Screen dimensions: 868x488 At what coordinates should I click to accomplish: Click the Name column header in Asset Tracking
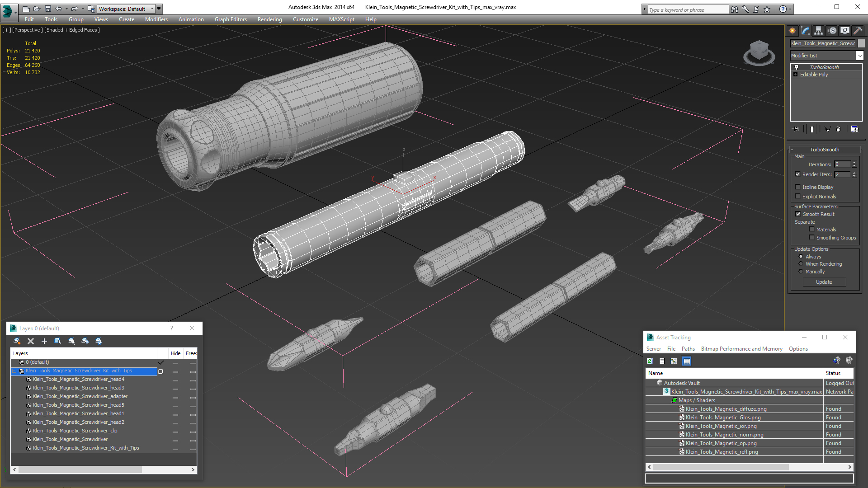tap(734, 373)
